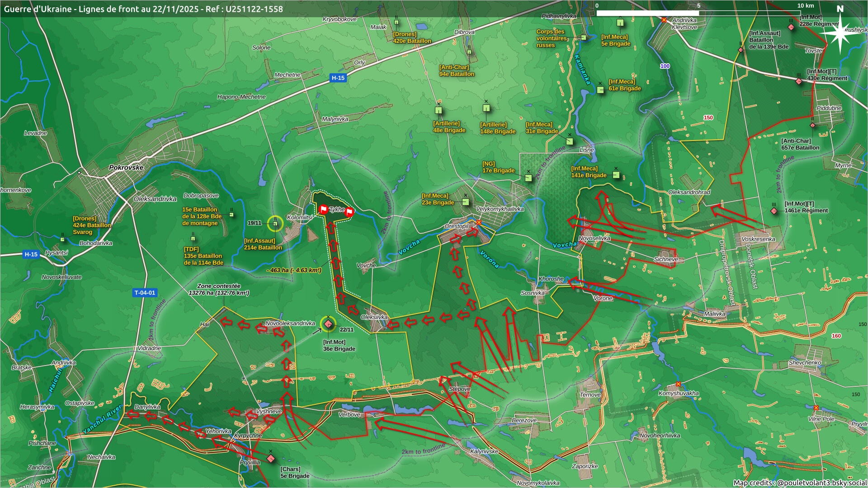This screenshot has width=868, height=488.
Task: Click the Pokrovske town label
Action: [126, 168]
